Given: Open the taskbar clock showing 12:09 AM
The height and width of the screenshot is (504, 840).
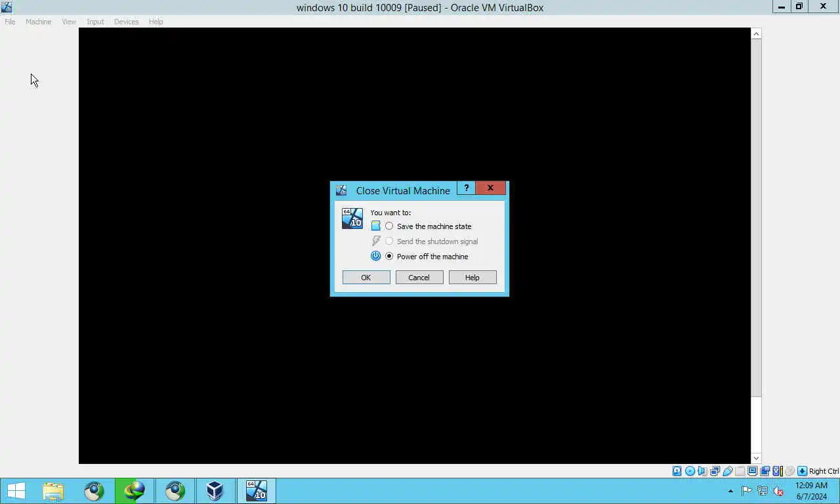Looking at the screenshot, I should click(x=812, y=491).
